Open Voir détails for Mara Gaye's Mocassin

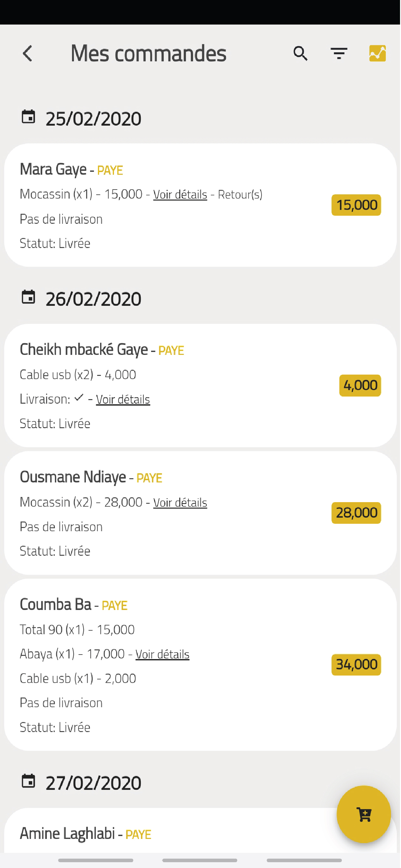coord(180,195)
